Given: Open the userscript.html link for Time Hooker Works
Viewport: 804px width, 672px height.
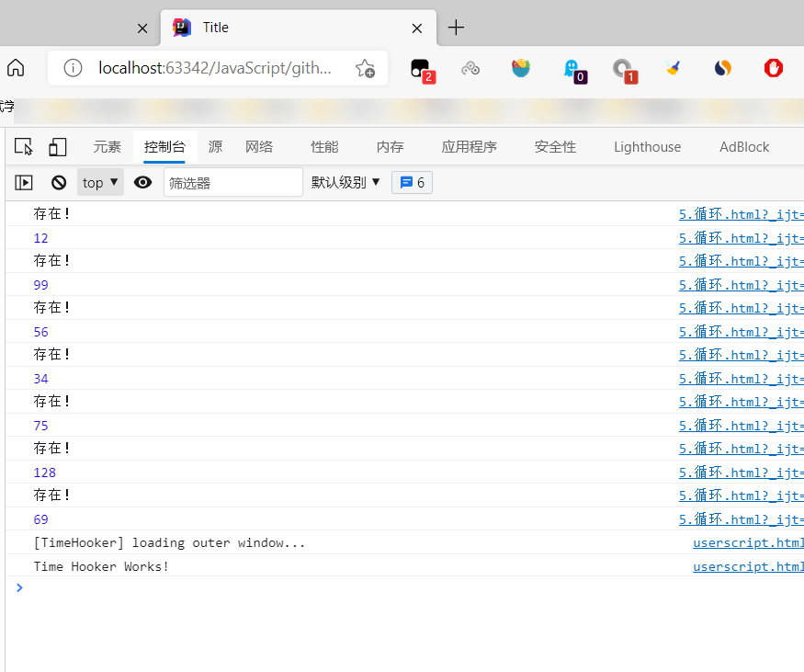Looking at the screenshot, I should click(748, 566).
